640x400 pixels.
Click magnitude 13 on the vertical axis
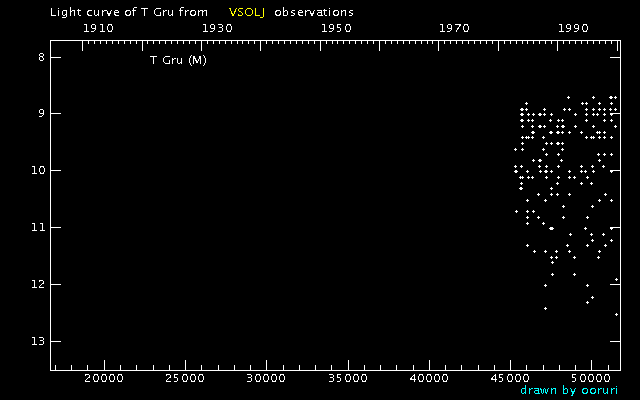(38, 342)
